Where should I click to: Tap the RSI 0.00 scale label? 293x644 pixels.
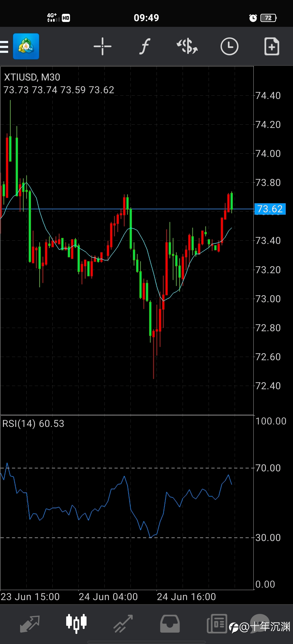coord(265,584)
